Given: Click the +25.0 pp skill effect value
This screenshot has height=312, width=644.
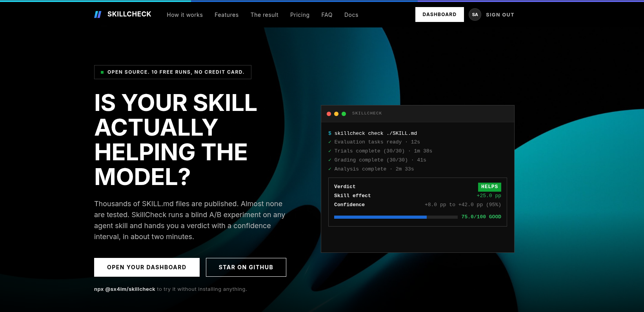Looking at the screenshot, I should (x=489, y=196).
